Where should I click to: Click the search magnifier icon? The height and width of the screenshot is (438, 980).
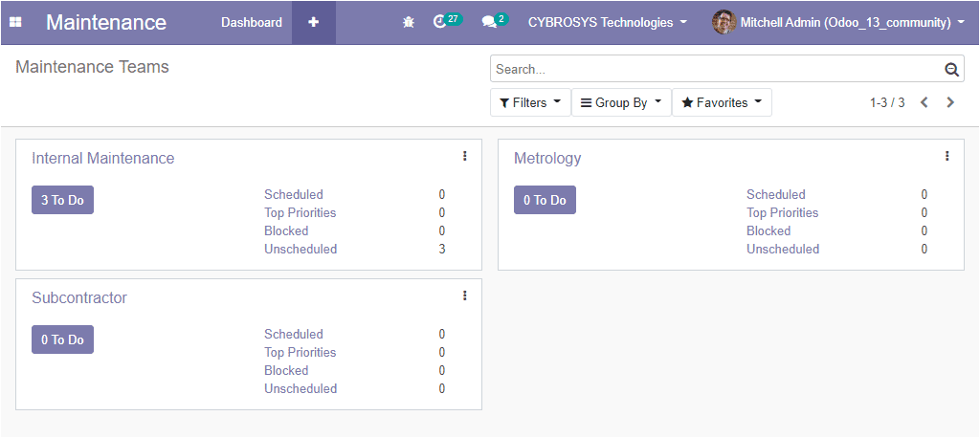pos(951,69)
